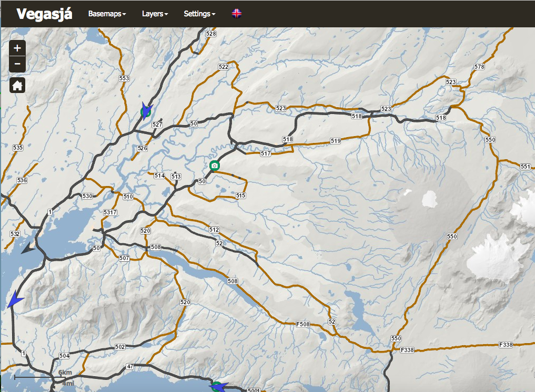
Task: Open the green webcam camera marker
Action: click(214, 166)
